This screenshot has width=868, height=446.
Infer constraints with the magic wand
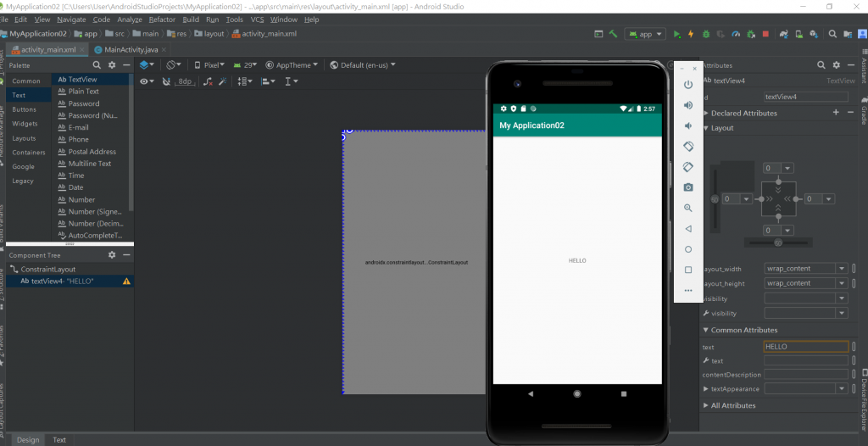point(223,81)
